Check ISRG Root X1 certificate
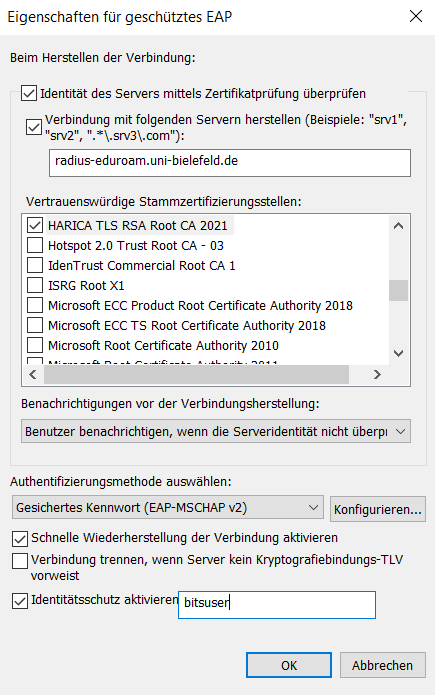This screenshot has height=695, width=435. pos(35,285)
